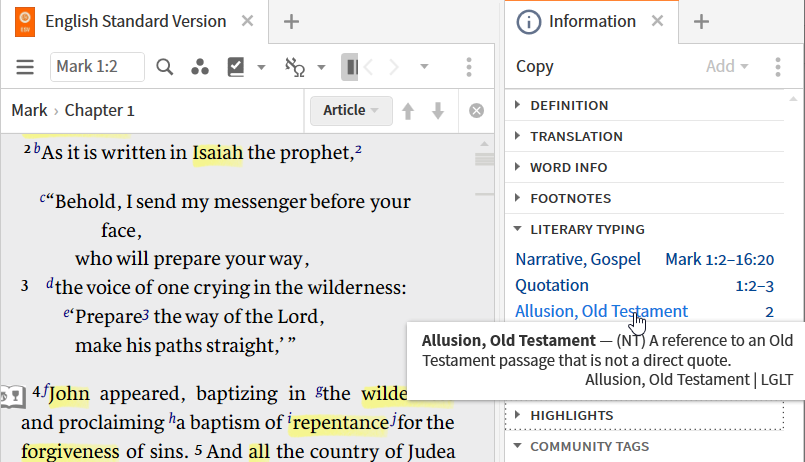Open the visual filters three-dots icon

200,67
